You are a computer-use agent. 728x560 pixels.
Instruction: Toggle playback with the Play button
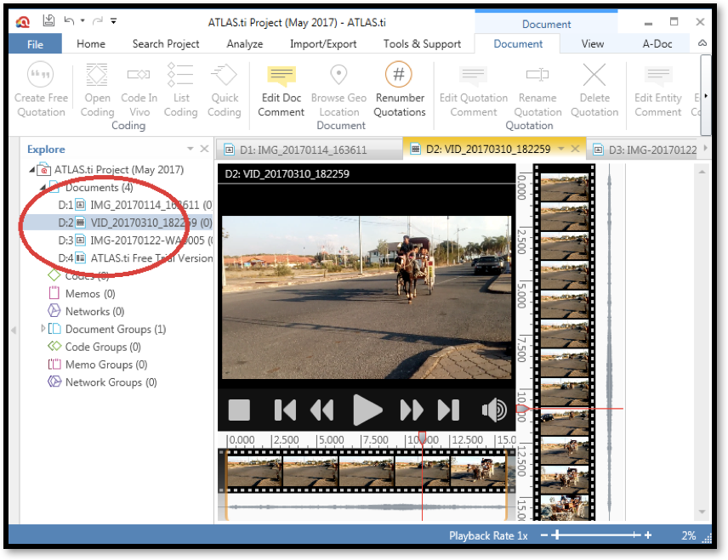pyautogui.click(x=368, y=409)
